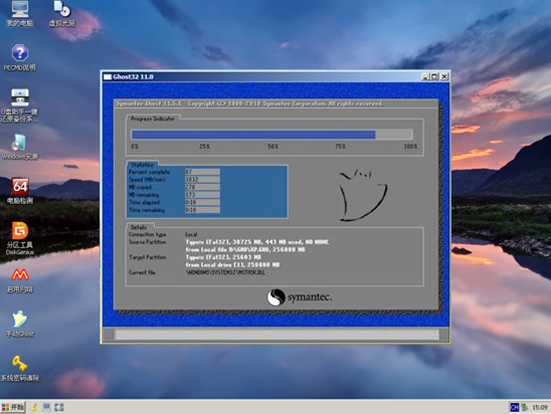
Task: Maximize the Ghost32 window
Action: (x=435, y=76)
